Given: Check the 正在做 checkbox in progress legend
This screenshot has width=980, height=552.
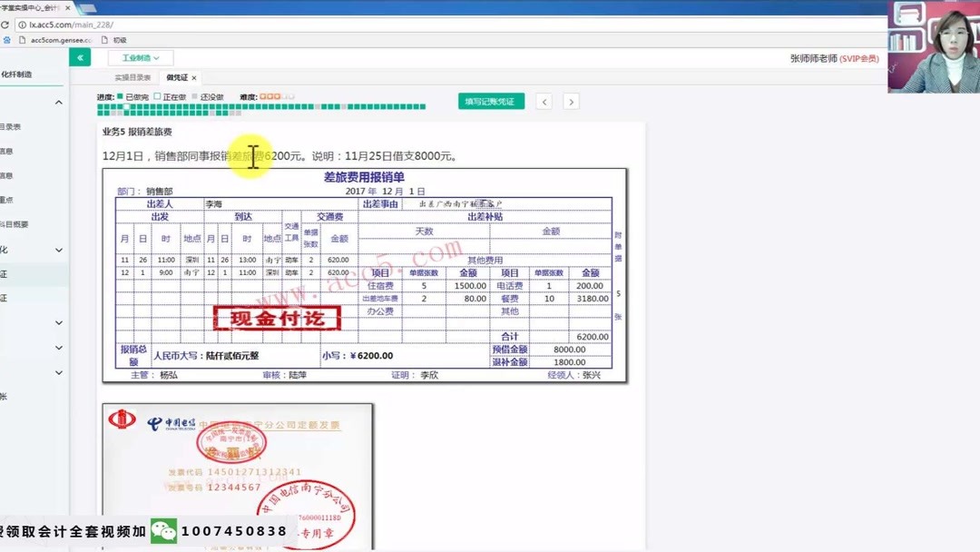Looking at the screenshot, I should tap(157, 96).
